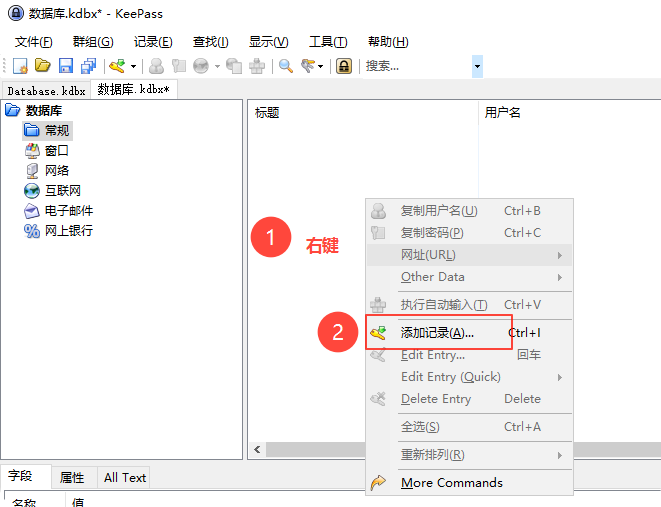661x507 pixels.
Task: Switch to the Database.kdbx tab
Action: 46,91
